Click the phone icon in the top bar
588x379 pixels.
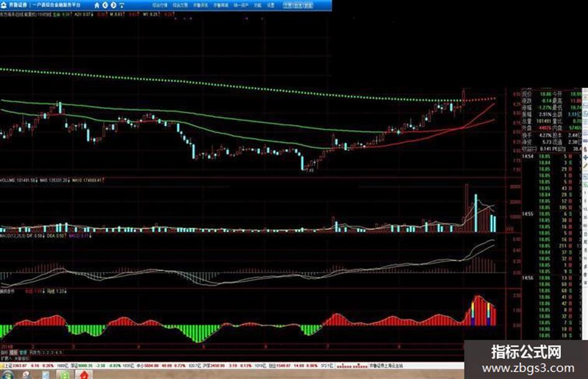pyautogui.click(x=122, y=5)
